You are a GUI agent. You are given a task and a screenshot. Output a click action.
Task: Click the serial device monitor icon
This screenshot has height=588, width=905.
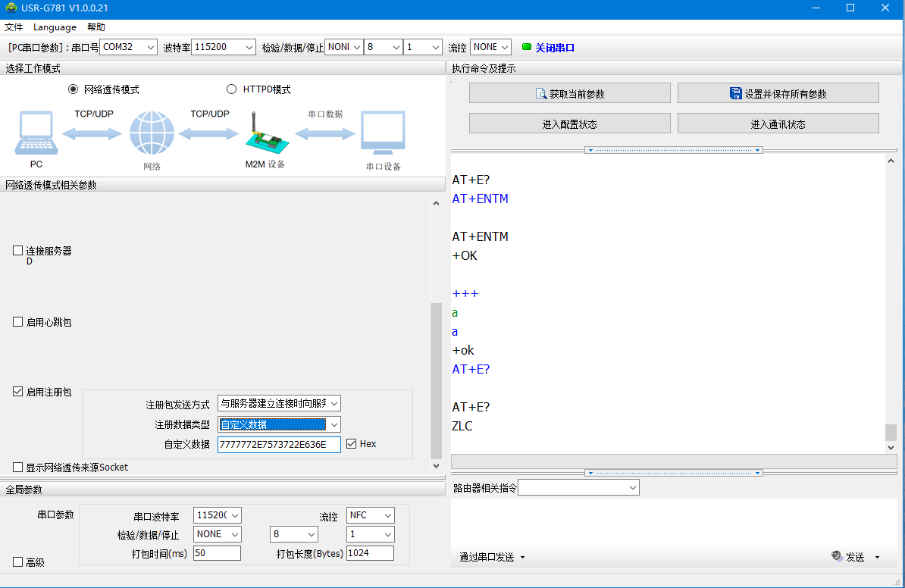pos(383,133)
